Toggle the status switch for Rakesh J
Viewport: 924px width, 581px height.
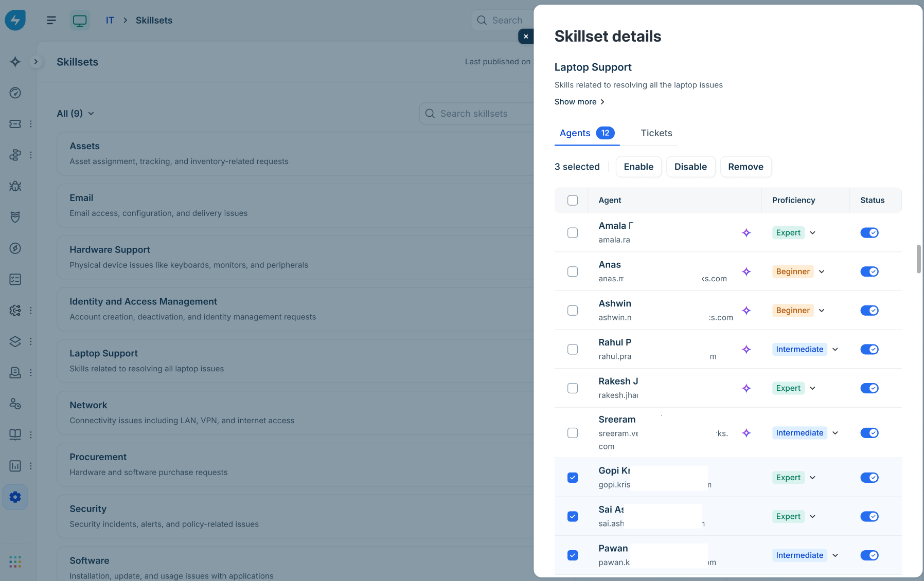click(869, 388)
